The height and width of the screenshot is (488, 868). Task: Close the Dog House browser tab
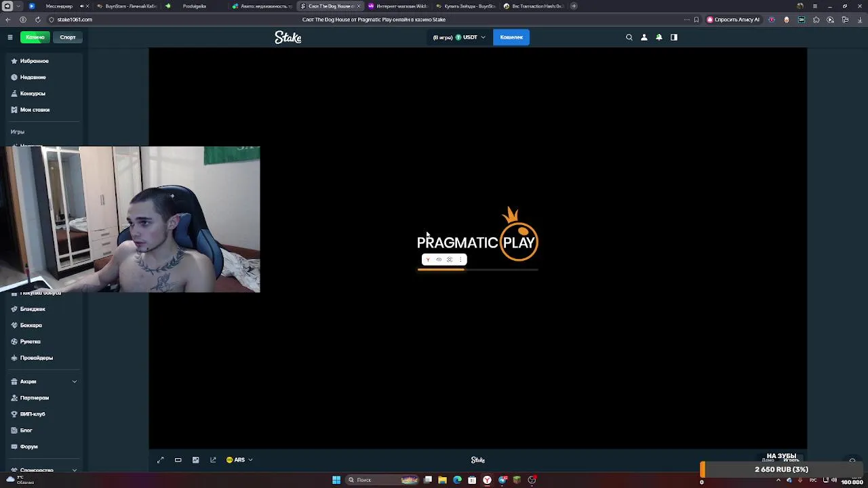[x=359, y=6]
